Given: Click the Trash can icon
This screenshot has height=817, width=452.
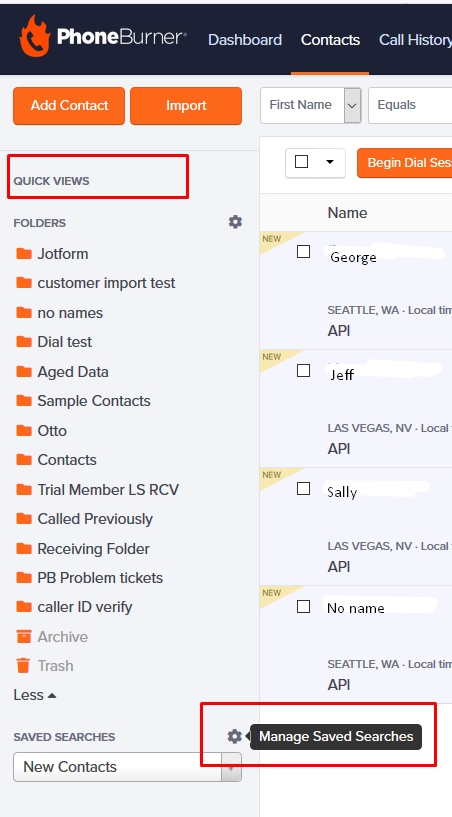Looking at the screenshot, I should tap(23, 665).
